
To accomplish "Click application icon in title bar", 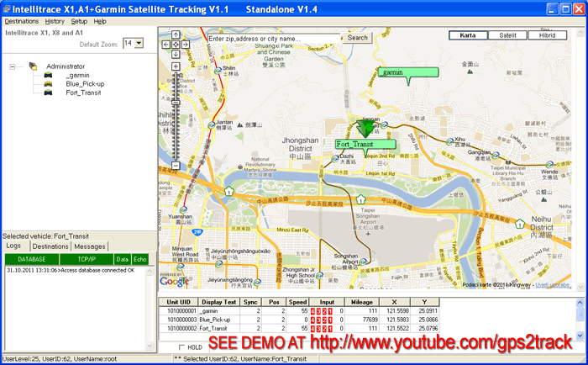I will 7,8.
